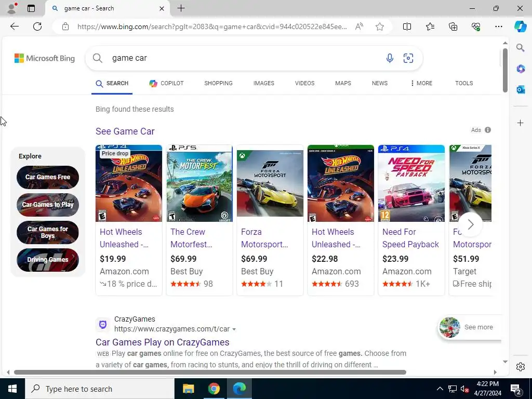Viewport: 532px width, 399px height.
Task: Explore Car Games for Boys
Action: pyautogui.click(x=48, y=232)
